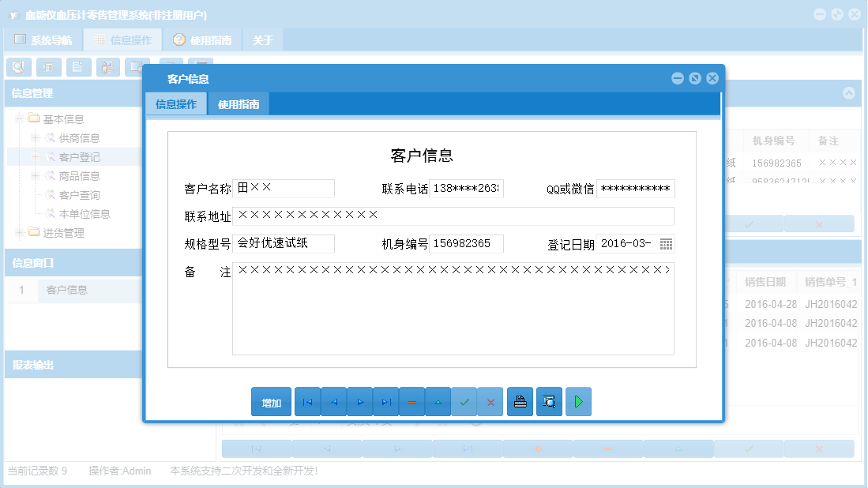
Task: Confirm changes with the green checkmark icon
Action: click(x=464, y=401)
